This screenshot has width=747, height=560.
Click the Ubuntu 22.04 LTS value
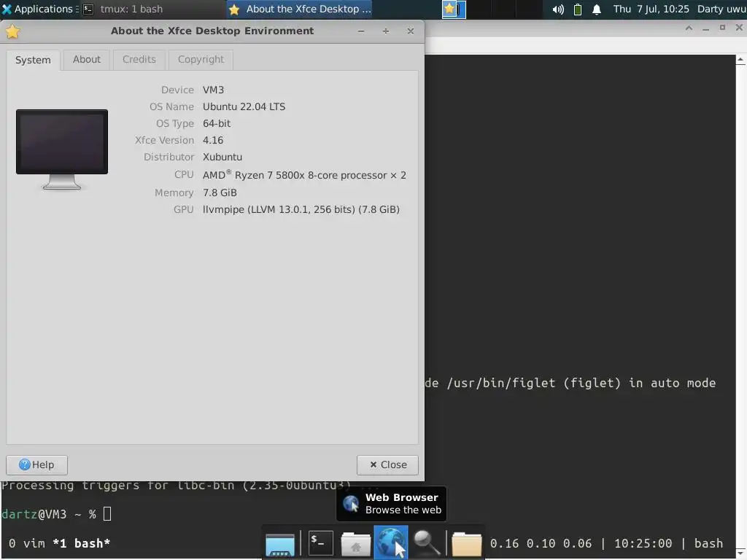click(244, 106)
